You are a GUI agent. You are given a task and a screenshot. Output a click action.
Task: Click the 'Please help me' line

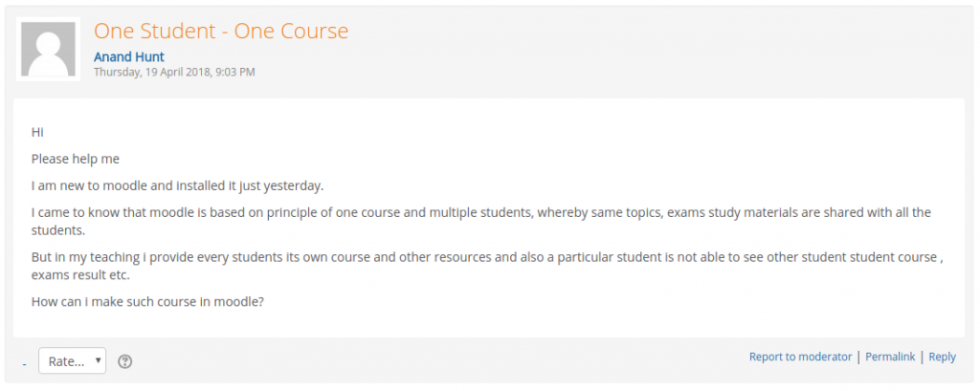pos(75,160)
